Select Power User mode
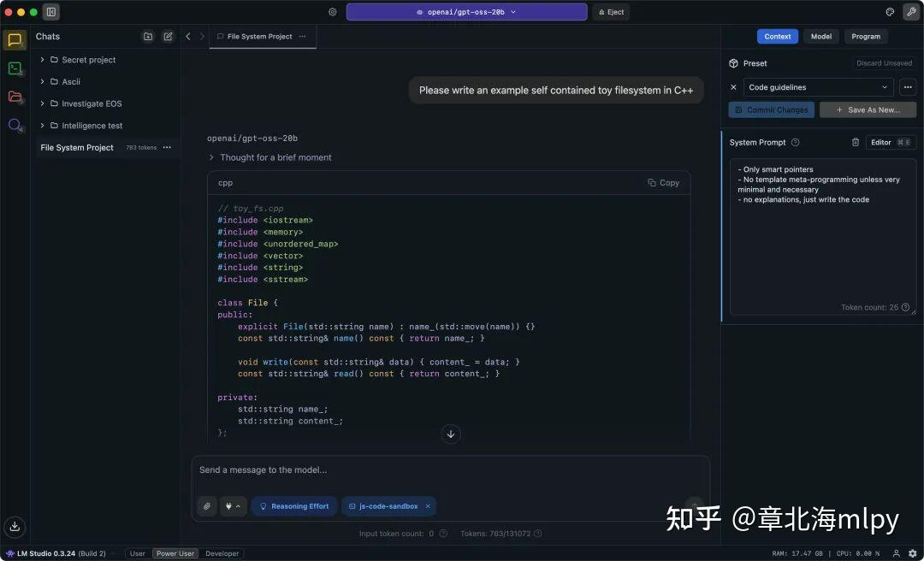Viewport: 924px width, 561px height. (x=175, y=553)
